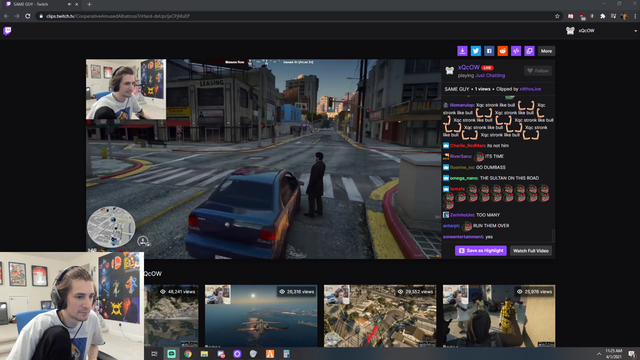640x360 pixels.
Task: Open Google Chrome from taskbar
Action: pos(188,354)
